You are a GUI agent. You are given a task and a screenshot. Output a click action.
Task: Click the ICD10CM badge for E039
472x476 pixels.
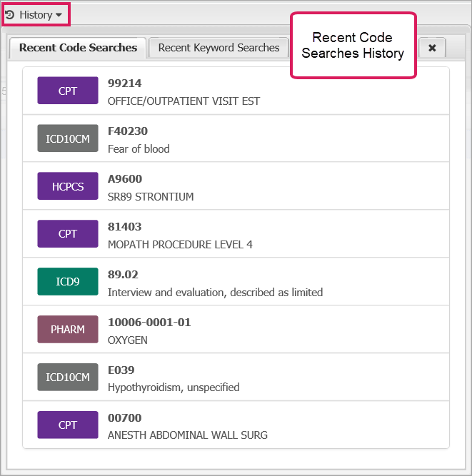click(x=68, y=378)
